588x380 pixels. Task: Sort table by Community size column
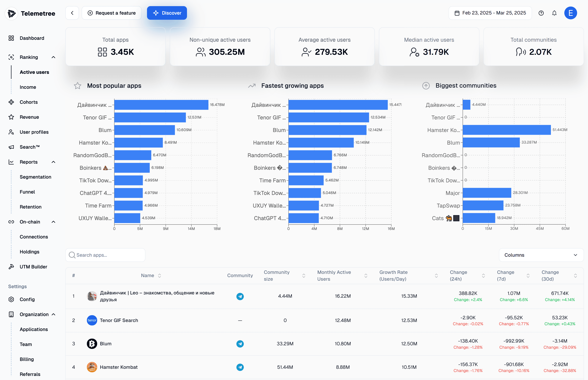[304, 276]
